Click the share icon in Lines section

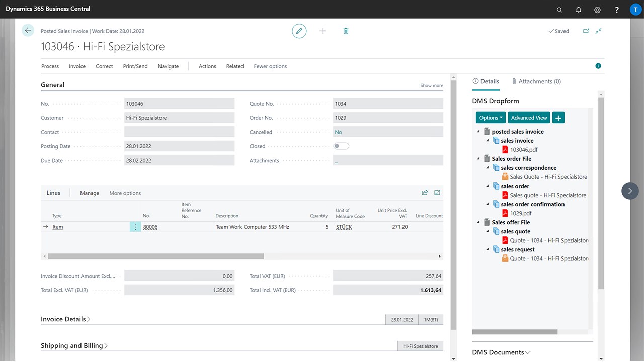[425, 193]
